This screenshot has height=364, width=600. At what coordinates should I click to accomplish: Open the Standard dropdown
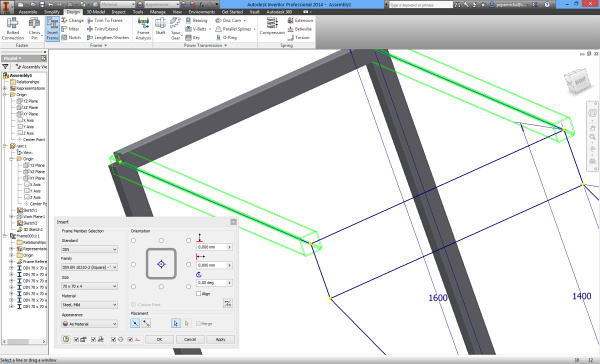pyautogui.click(x=90, y=249)
